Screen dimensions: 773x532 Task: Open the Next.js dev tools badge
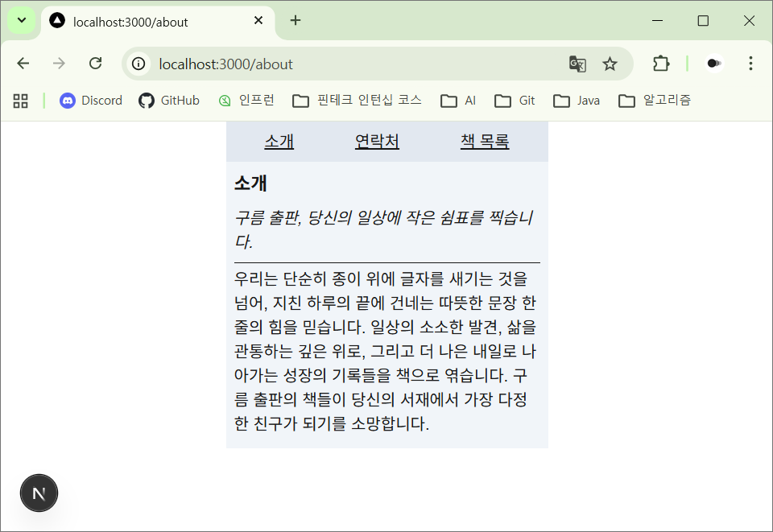(39, 493)
